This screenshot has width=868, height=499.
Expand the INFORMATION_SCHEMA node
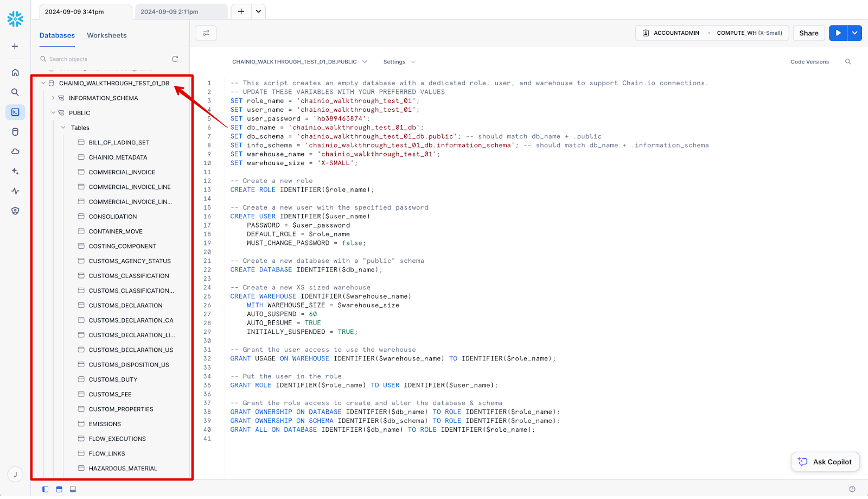pyautogui.click(x=53, y=98)
